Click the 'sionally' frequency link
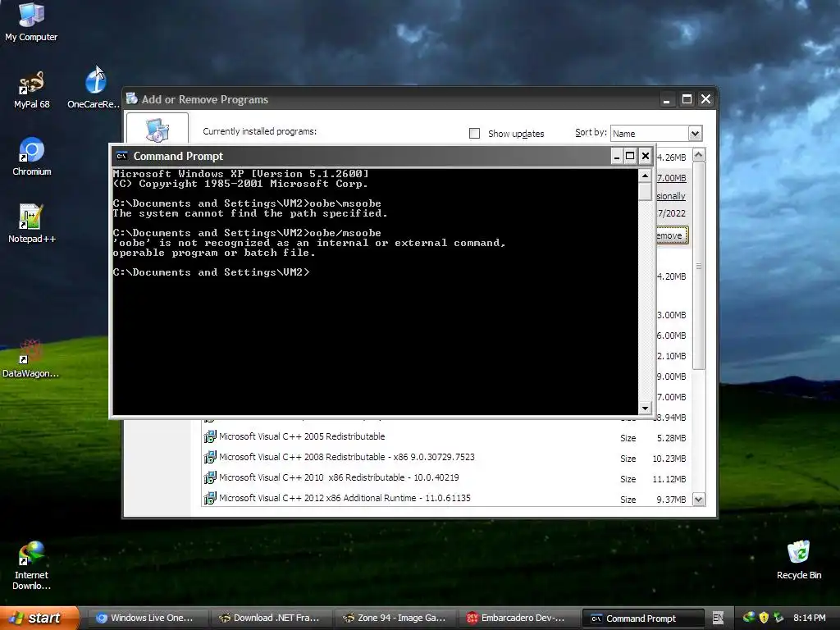Image resolution: width=840 pixels, height=630 pixels. [x=671, y=196]
